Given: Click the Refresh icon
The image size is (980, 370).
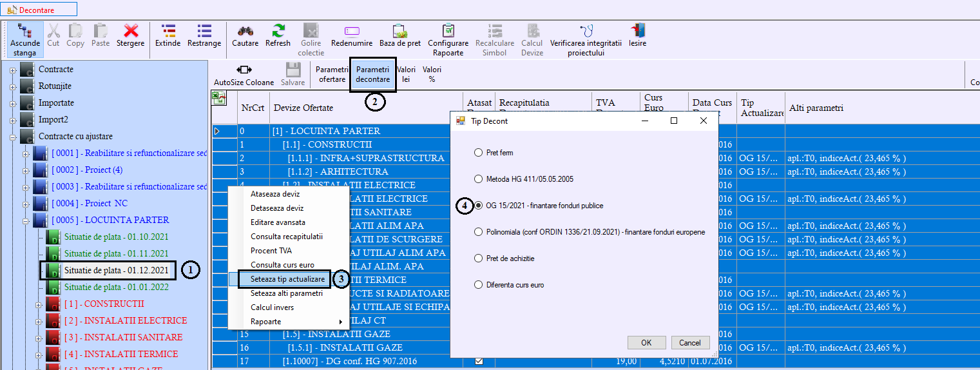Looking at the screenshot, I should pyautogui.click(x=278, y=35).
